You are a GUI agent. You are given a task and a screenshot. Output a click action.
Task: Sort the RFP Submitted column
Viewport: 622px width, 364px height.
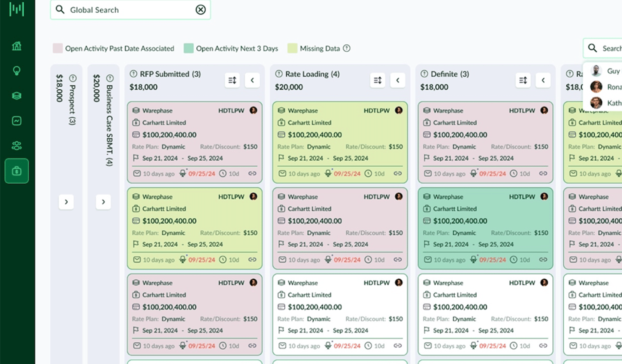click(x=232, y=80)
